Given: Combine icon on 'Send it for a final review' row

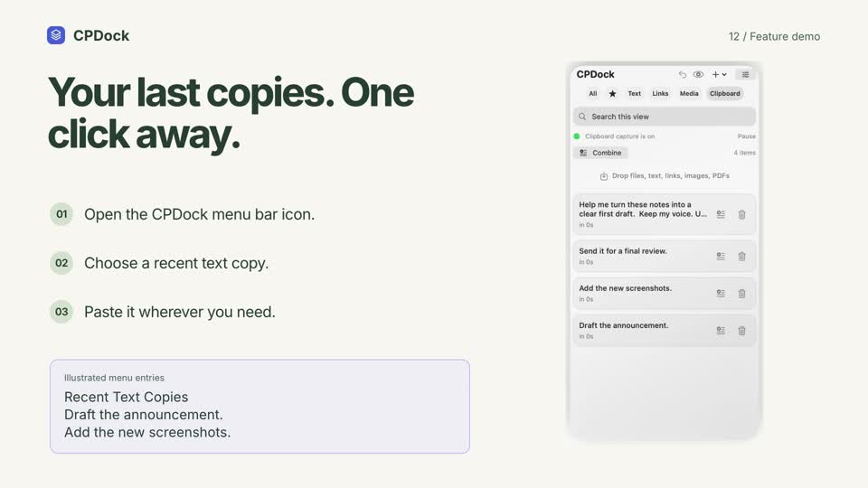Looking at the screenshot, I should (721, 256).
